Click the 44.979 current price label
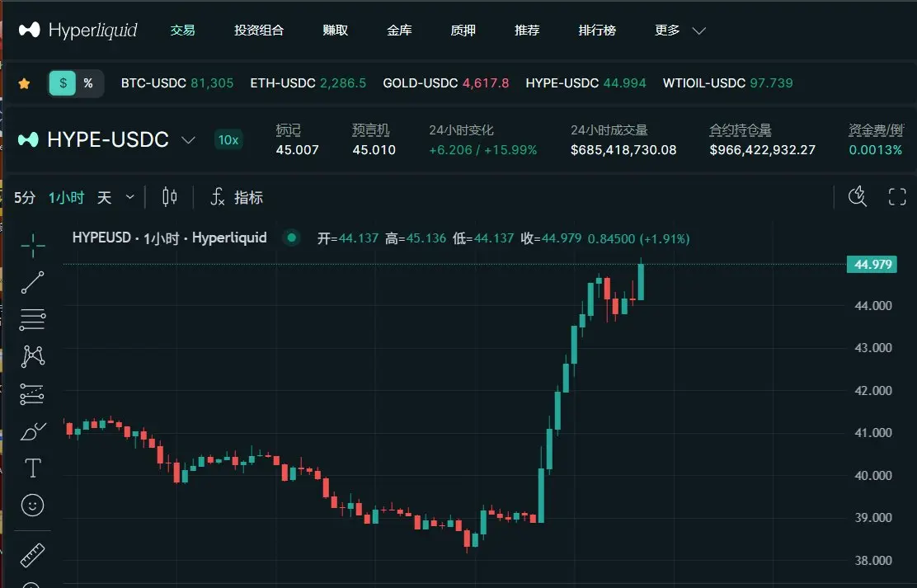This screenshot has width=917, height=588. 872,265
